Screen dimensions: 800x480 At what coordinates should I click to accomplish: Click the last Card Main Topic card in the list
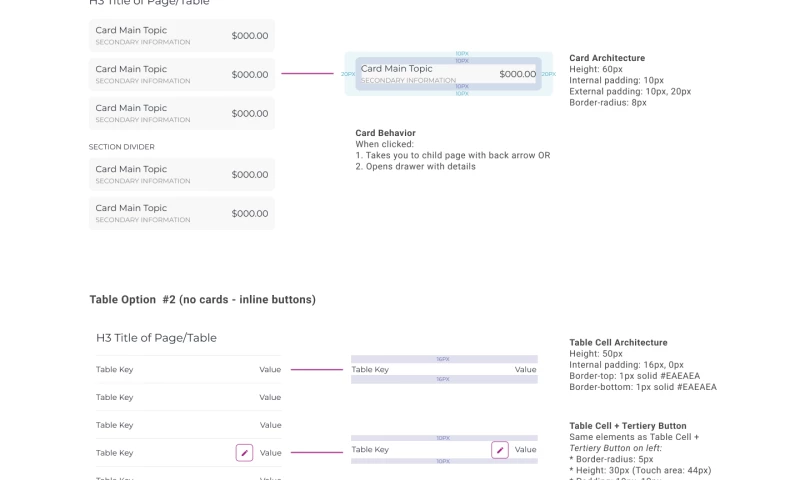pos(181,213)
